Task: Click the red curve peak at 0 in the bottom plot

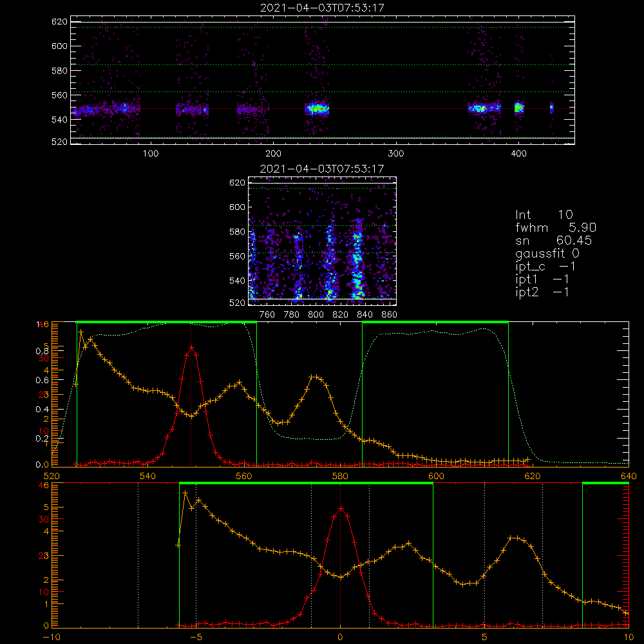Action: tap(341, 509)
